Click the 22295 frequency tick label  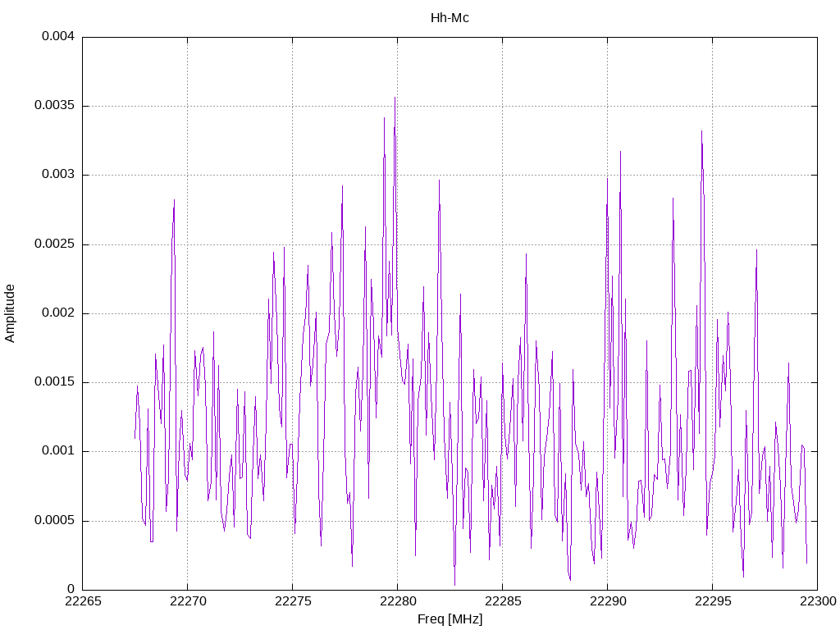click(x=712, y=602)
